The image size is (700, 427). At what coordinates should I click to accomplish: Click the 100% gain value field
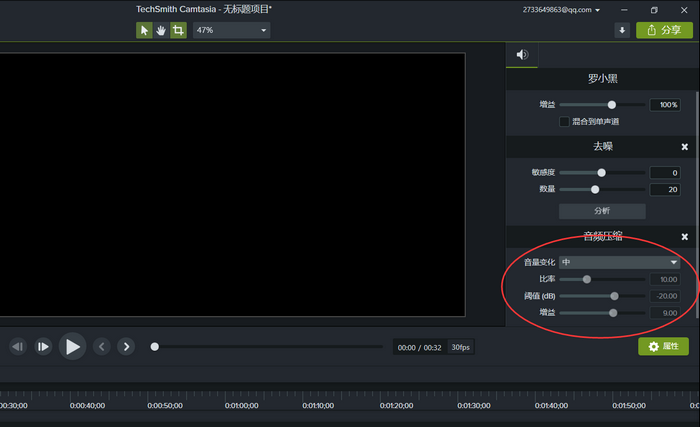pyautogui.click(x=665, y=105)
